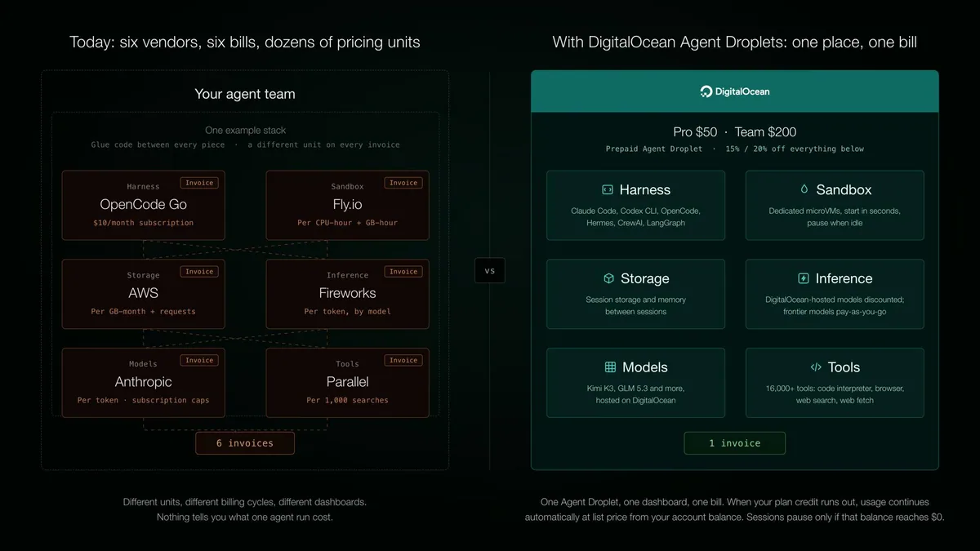Image resolution: width=980 pixels, height=551 pixels.
Task: Select the AWS card title
Action: [144, 293]
